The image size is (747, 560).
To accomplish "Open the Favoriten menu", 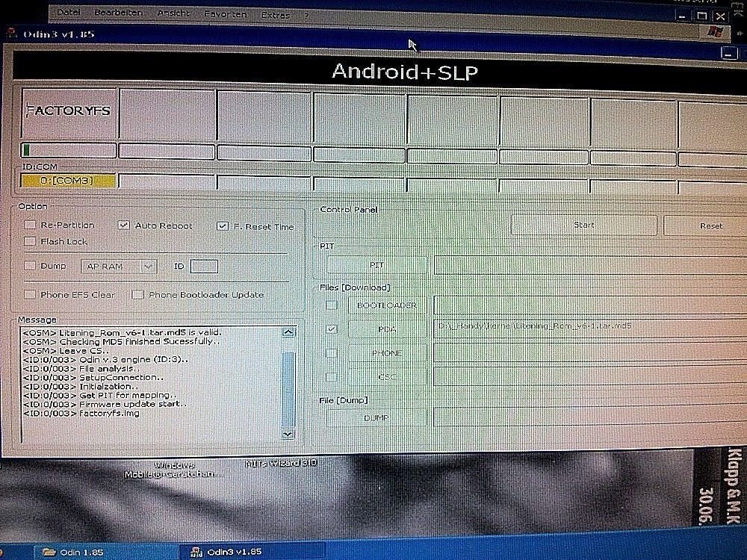I will tap(226, 14).
